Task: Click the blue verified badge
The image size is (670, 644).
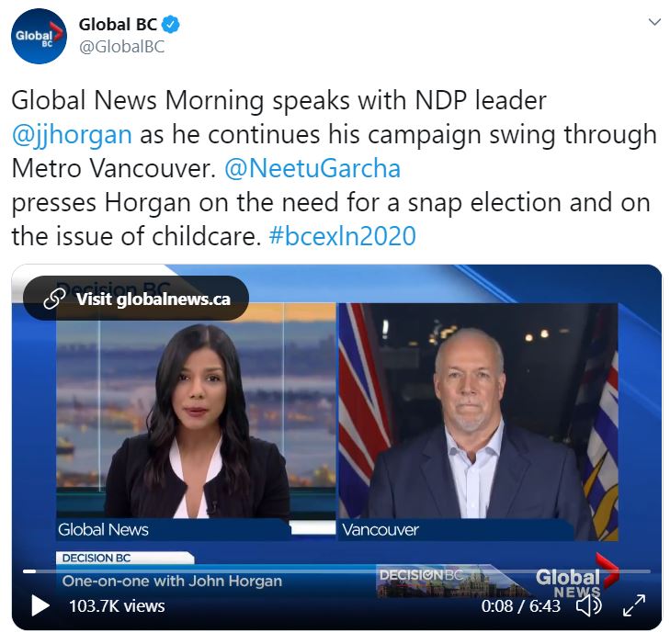Action: (x=171, y=25)
